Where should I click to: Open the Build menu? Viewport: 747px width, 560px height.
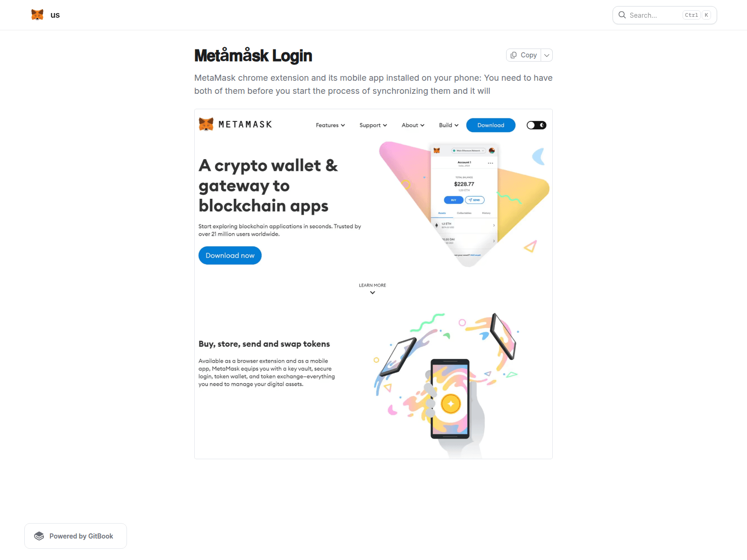(449, 125)
